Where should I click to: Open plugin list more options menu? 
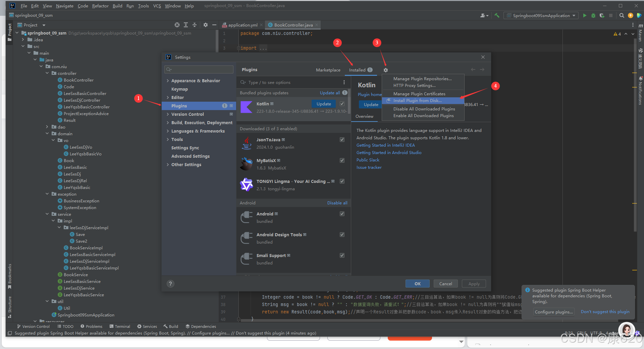pyautogui.click(x=344, y=82)
